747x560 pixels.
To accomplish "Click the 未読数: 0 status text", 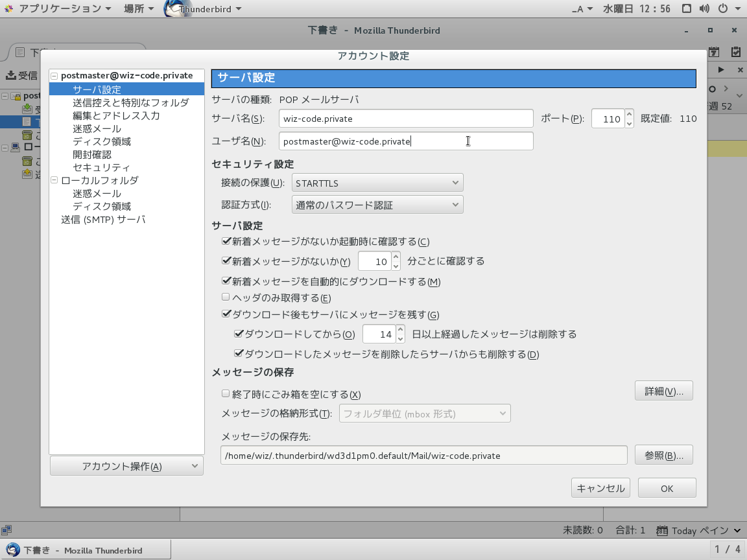I will coord(583,530).
